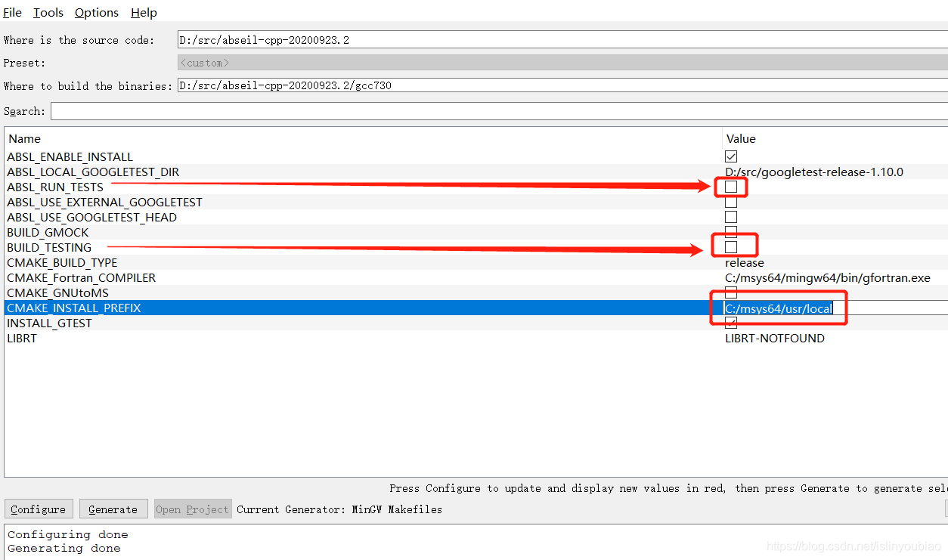Open the Options menu

pos(96,12)
